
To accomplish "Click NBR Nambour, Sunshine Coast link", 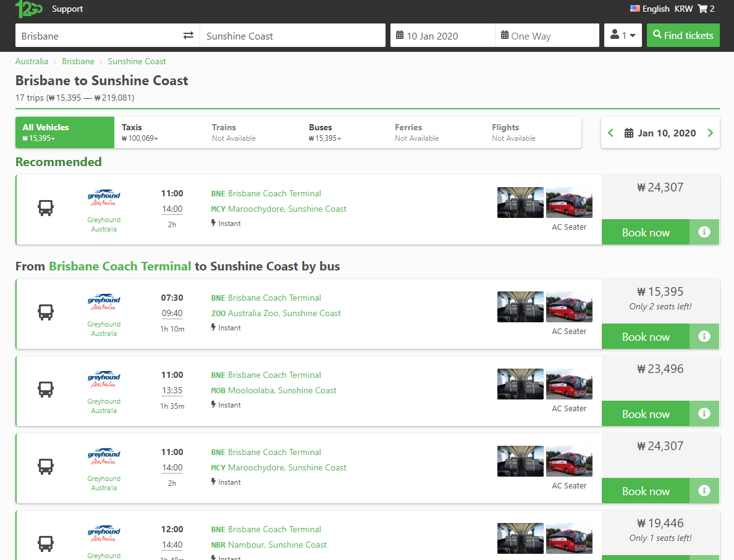I will [x=269, y=545].
